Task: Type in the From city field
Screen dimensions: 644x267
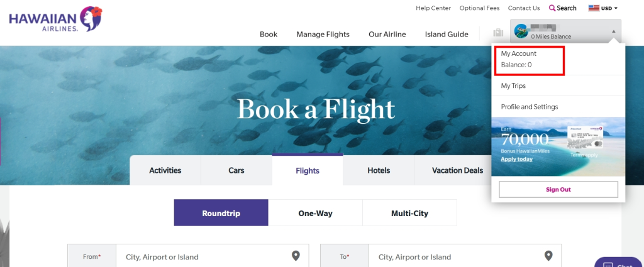Action: [x=201, y=257]
